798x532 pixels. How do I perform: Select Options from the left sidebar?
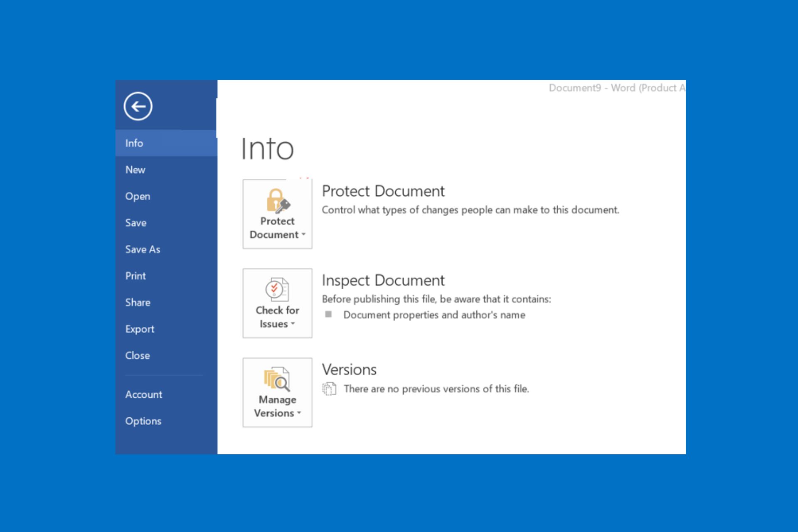[x=145, y=421]
